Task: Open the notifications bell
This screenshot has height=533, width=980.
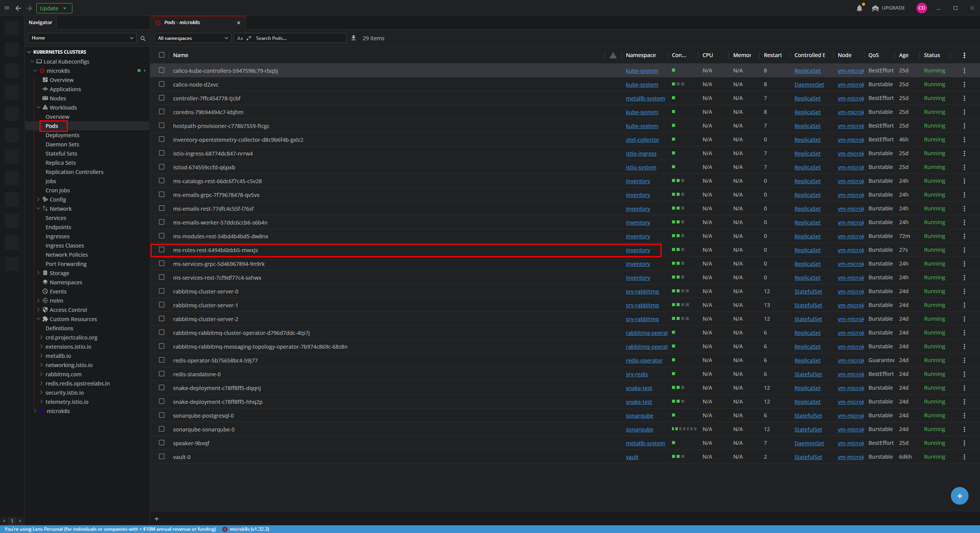Action: (x=859, y=8)
